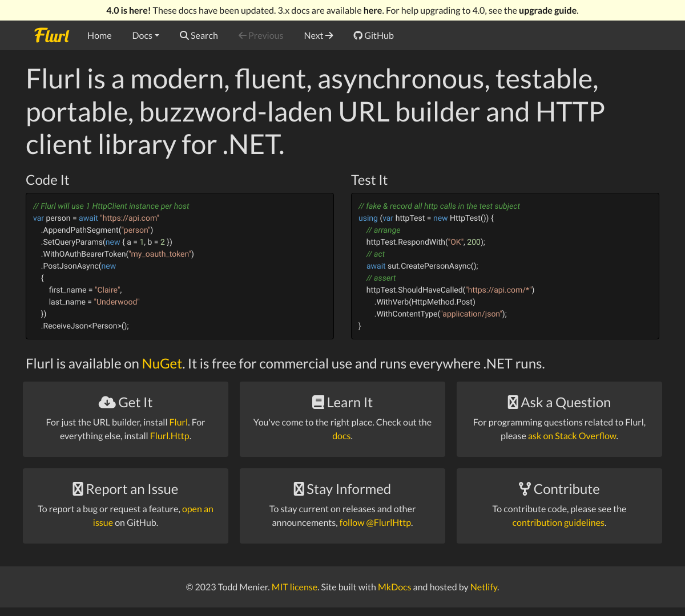The height and width of the screenshot is (616, 685).
Task: Click the '// Flurl will use 1 HttpClient' comment
Action: click(111, 206)
